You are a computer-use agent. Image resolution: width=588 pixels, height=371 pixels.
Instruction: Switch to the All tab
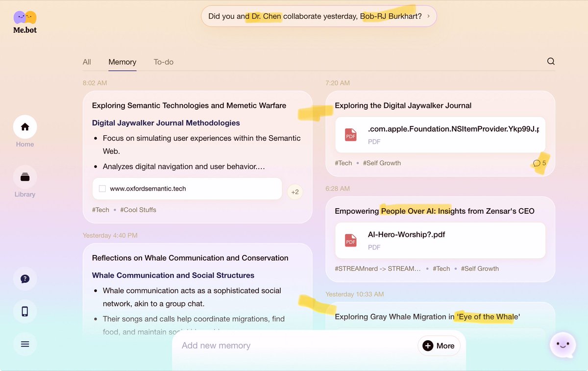tap(87, 62)
